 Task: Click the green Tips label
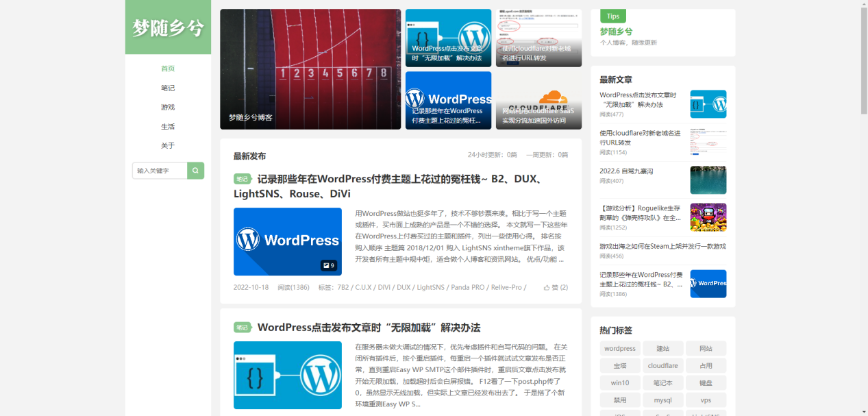click(x=613, y=16)
